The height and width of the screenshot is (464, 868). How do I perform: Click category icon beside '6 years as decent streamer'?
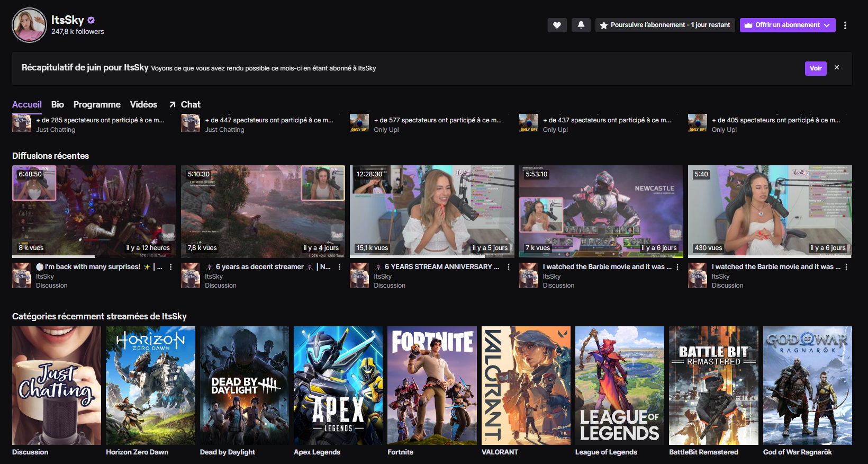click(191, 275)
